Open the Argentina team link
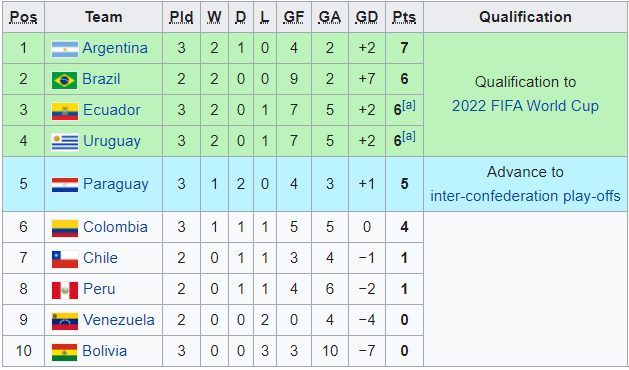The height and width of the screenshot is (370, 629). coord(115,48)
